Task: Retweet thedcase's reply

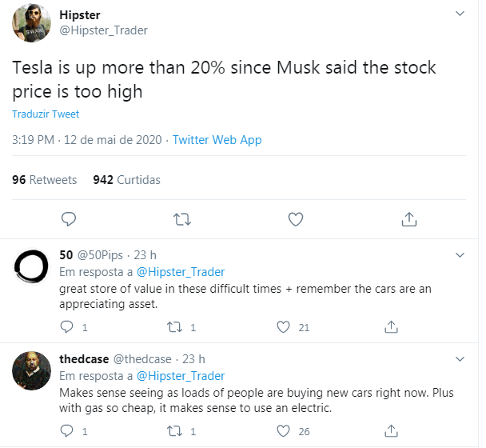Action: pyautogui.click(x=174, y=431)
